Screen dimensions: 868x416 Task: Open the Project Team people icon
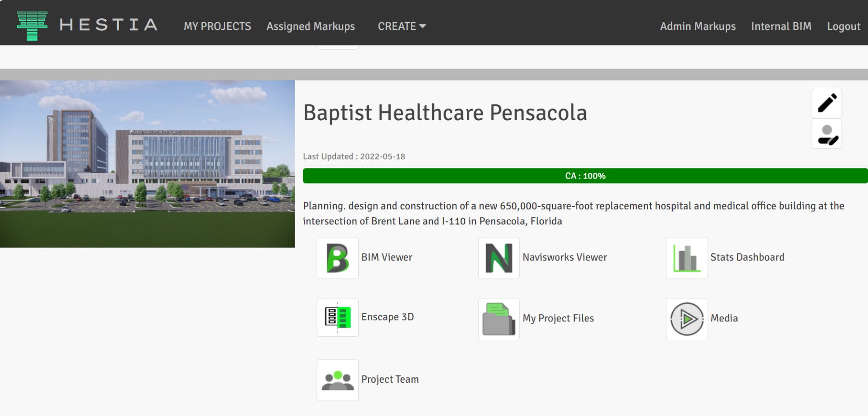coord(338,380)
